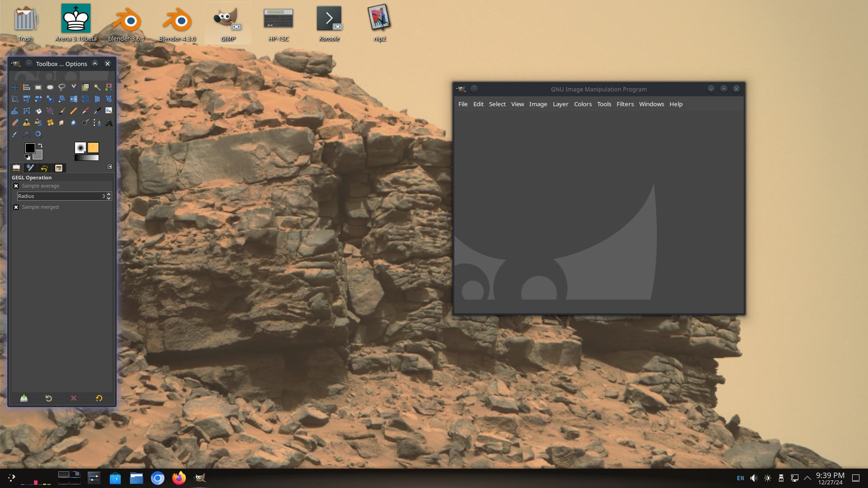Select the Fuzzy Select magic wand tool
868x488 pixels.
pos(97,87)
